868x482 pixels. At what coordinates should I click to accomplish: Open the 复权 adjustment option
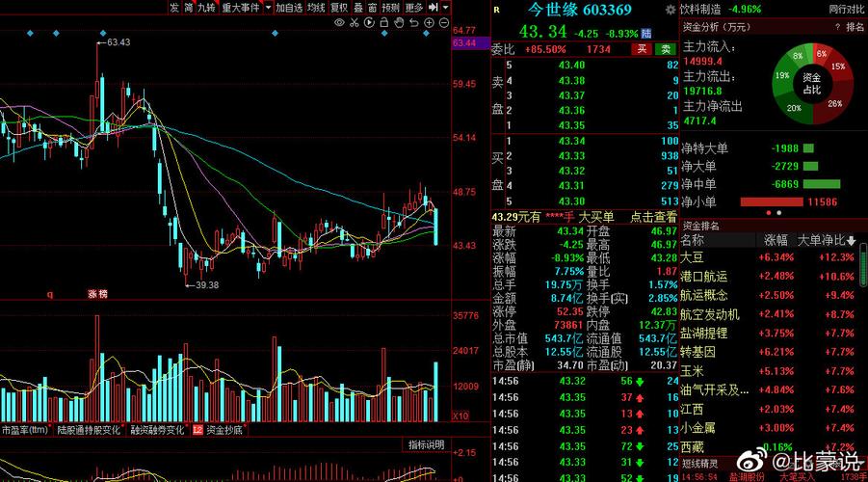click(339, 7)
